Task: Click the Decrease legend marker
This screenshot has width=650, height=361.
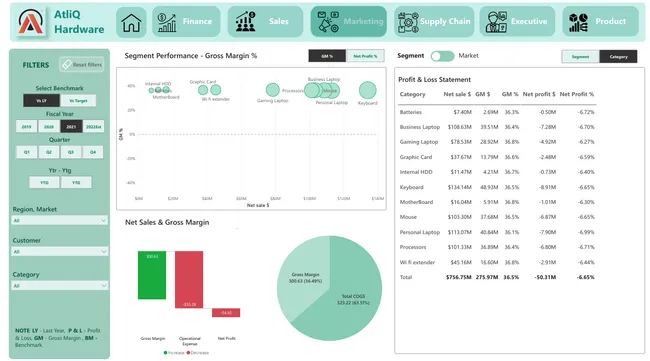Action: pyautogui.click(x=188, y=353)
